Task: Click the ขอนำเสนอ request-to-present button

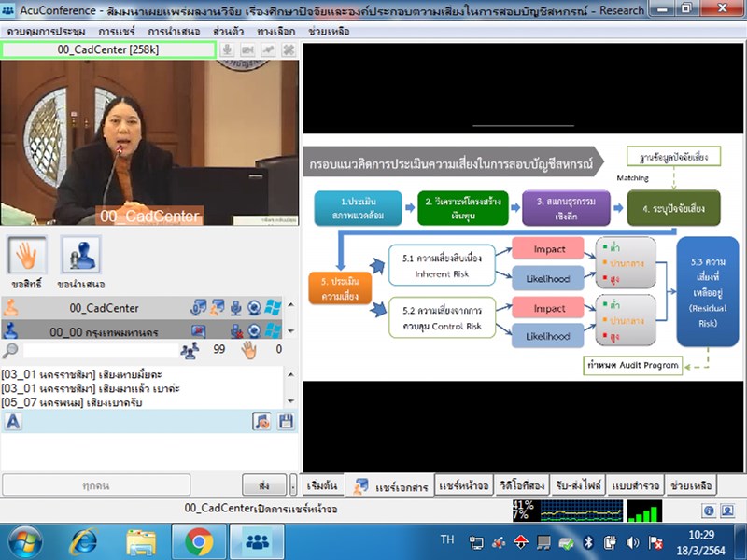Action: 81,255
